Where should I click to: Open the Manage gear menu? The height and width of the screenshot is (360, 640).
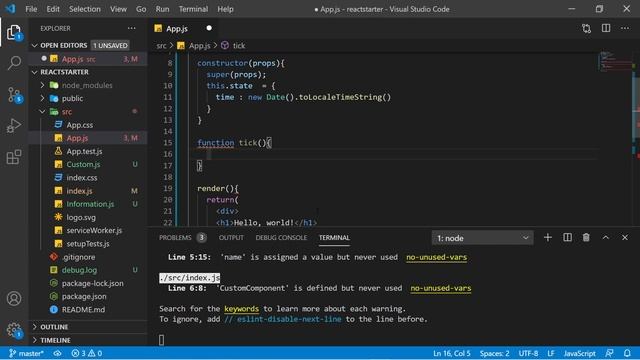pos(14,330)
